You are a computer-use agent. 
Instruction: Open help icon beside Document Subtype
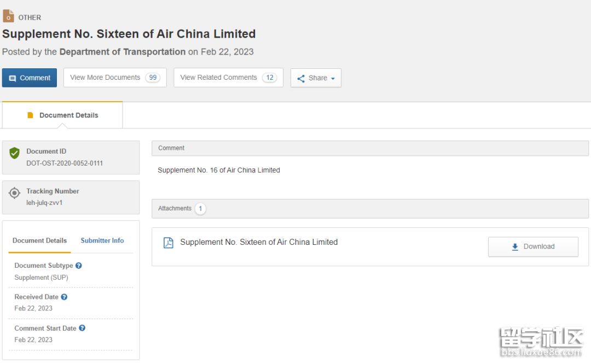[79, 266]
